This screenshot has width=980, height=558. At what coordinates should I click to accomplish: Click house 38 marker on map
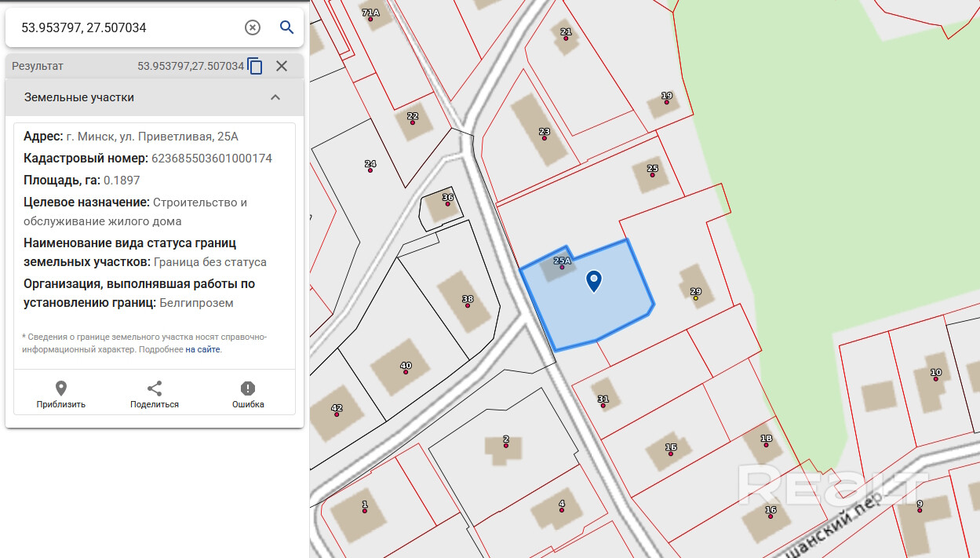point(468,305)
